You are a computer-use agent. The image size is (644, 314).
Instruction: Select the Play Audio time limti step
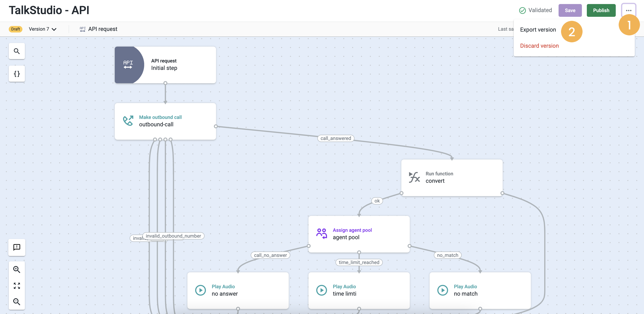coord(359,290)
